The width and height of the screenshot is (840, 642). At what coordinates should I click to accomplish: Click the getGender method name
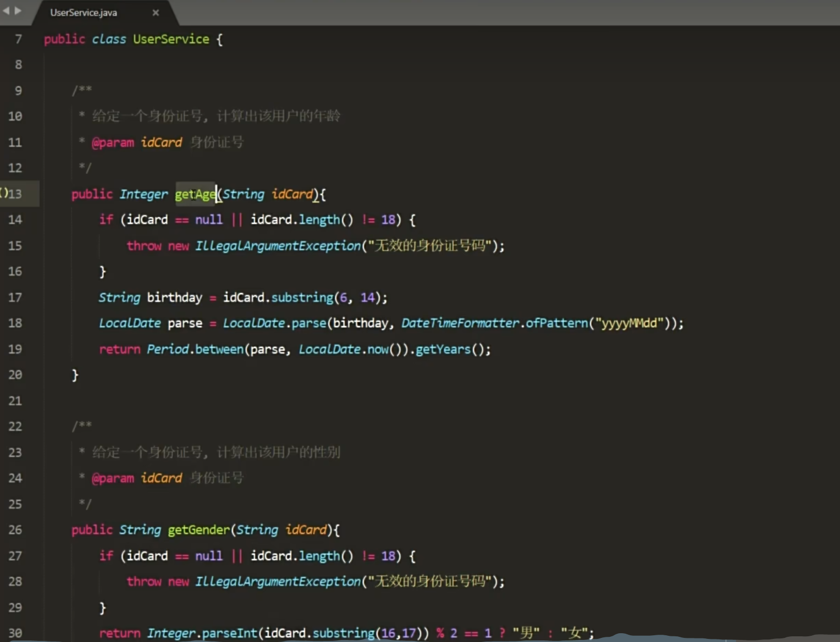199,530
